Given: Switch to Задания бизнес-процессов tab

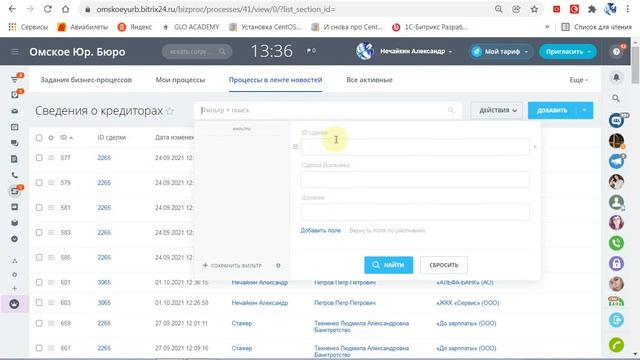Looking at the screenshot, I should tap(86, 80).
